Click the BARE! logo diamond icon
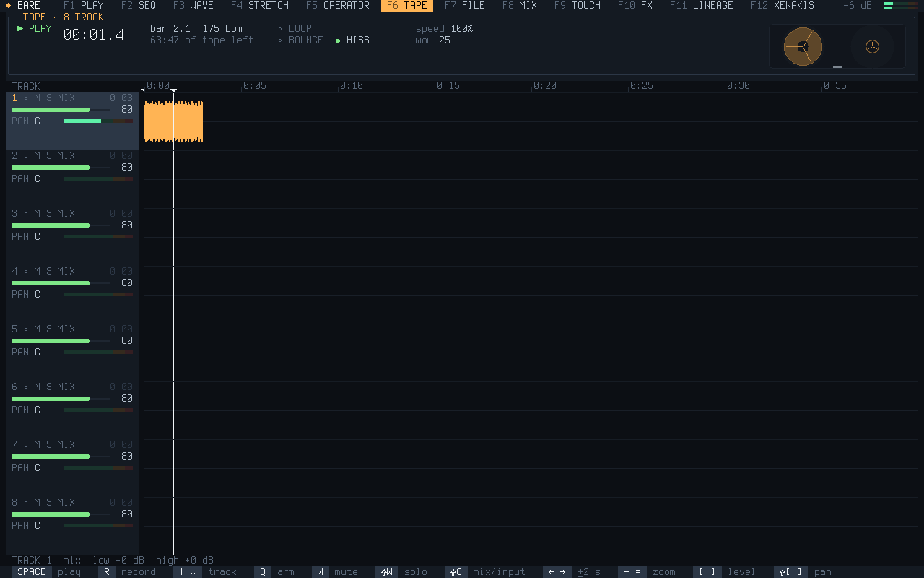This screenshot has width=924, height=578. 8,6
